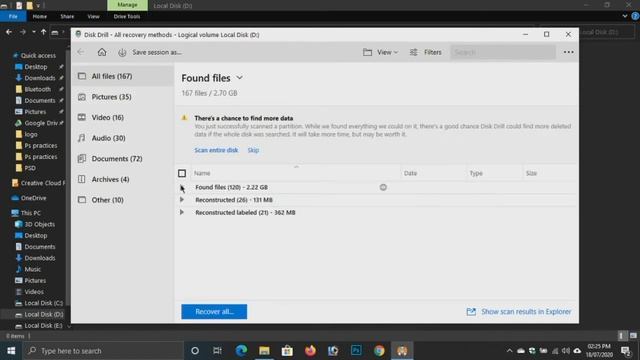This screenshot has height=360, width=640.
Task: Open View tab in Explorer ribbon
Action: point(93,16)
